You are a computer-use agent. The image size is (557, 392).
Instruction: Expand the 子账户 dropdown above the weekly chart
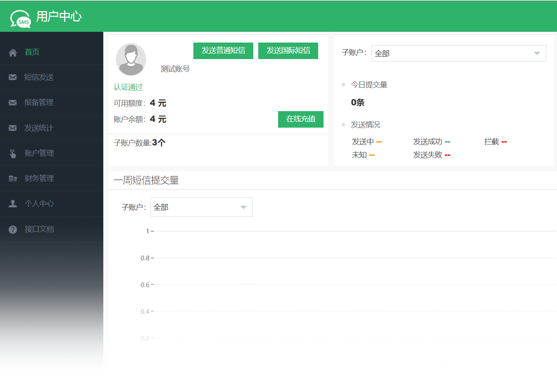[x=201, y=207]
